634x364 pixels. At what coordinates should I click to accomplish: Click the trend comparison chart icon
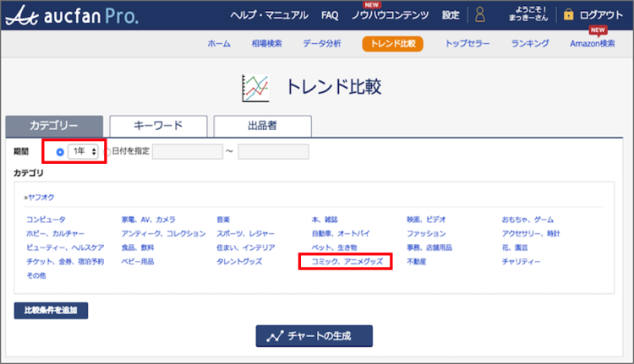[x=255, y=88]
